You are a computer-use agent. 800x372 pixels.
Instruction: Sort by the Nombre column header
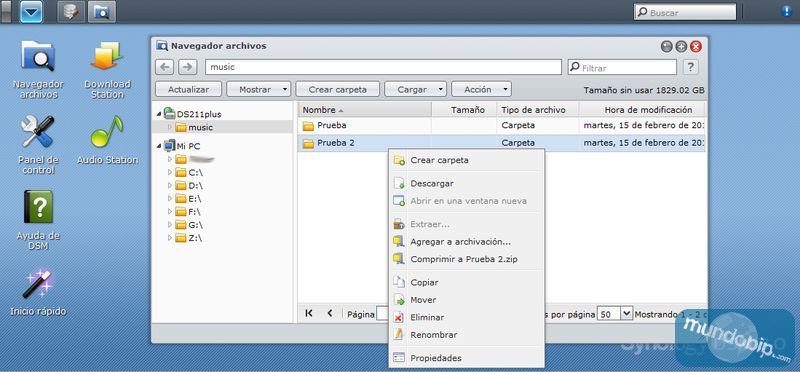click(x=365, y=110)
